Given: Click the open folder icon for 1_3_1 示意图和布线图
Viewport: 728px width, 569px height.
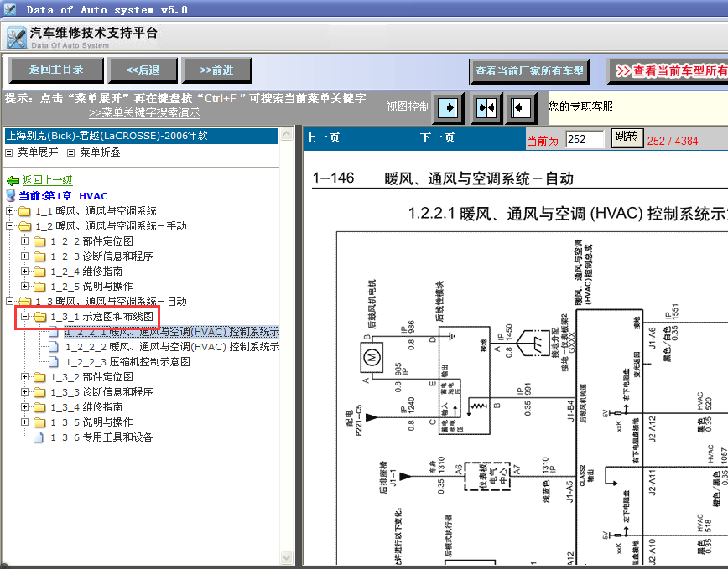Looking at the screenshot, I should tap(40, 317).
